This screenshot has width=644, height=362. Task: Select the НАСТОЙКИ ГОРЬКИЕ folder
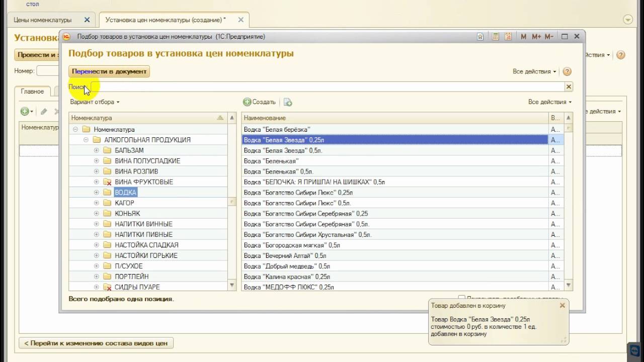click(146, 256)
